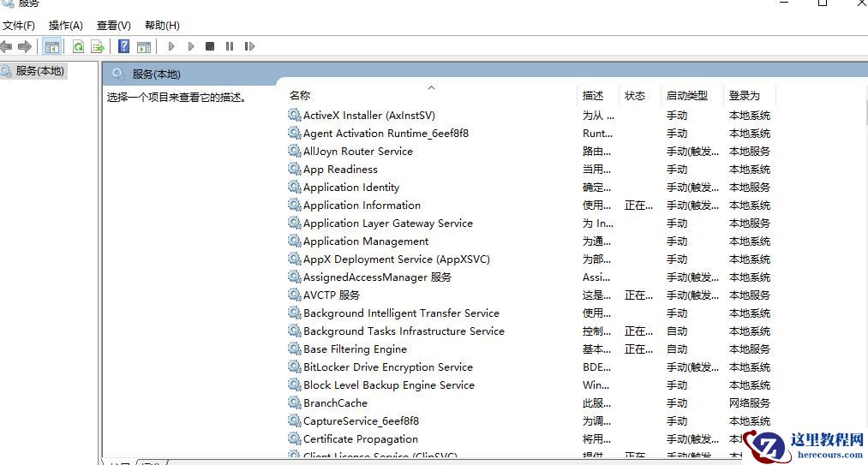Open the 帮助(H) menu
This screenshot has width=868, height=465.
coord(162,26)
